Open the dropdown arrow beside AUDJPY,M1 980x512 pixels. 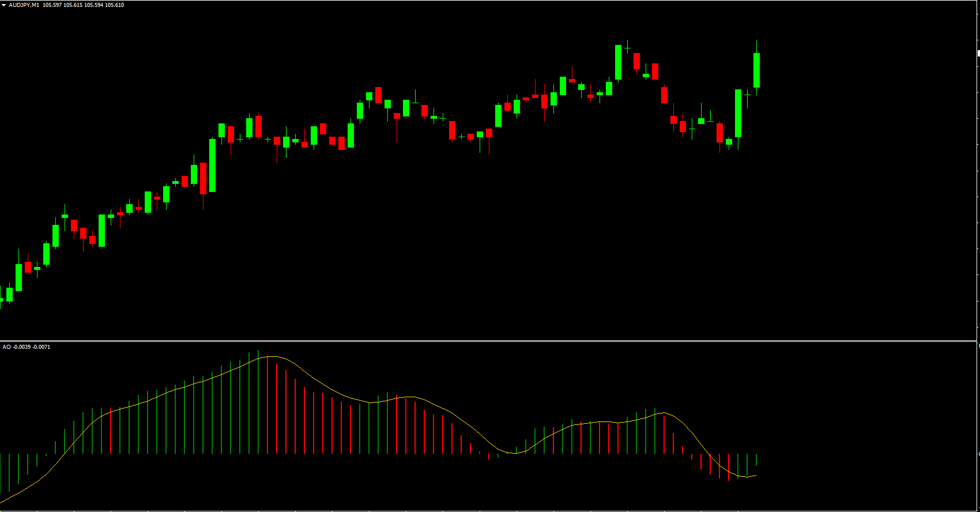click(4, 5)
